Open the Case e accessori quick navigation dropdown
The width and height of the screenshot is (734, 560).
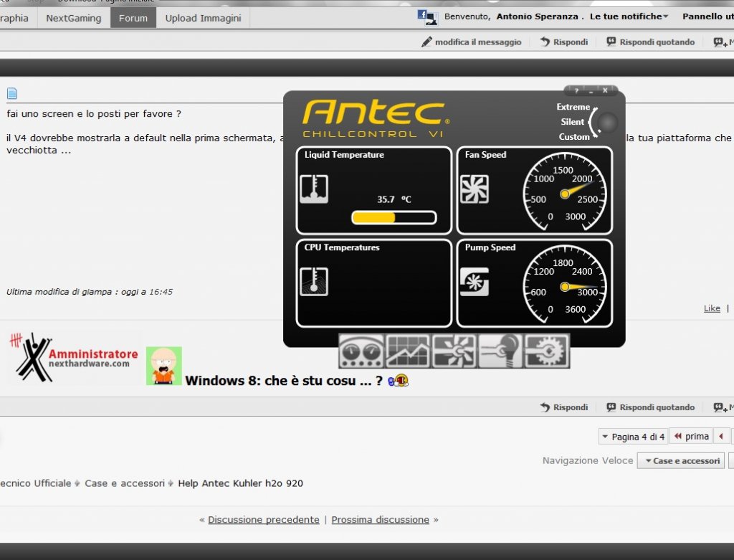pyautogui.click(x=681, y=461)
